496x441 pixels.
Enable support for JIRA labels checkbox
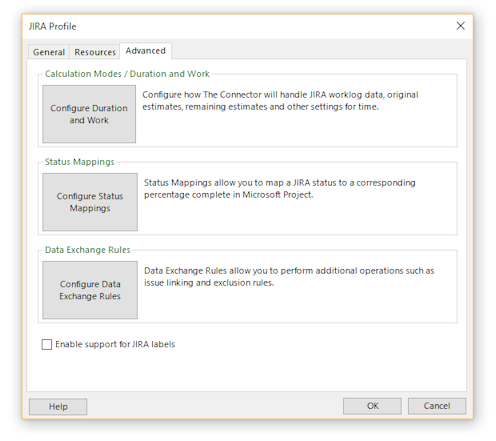coord(47,344)
